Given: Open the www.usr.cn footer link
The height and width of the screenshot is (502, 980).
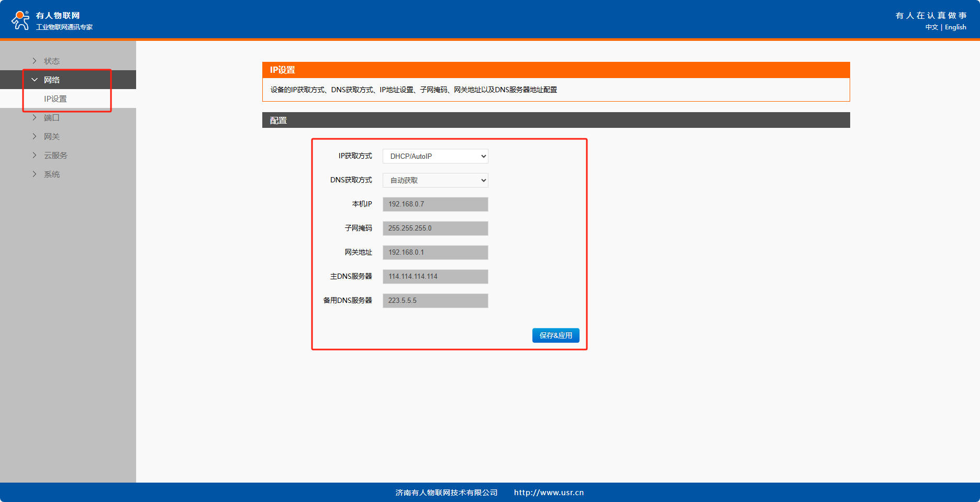Looking at the screenshot, I should 549,493.
